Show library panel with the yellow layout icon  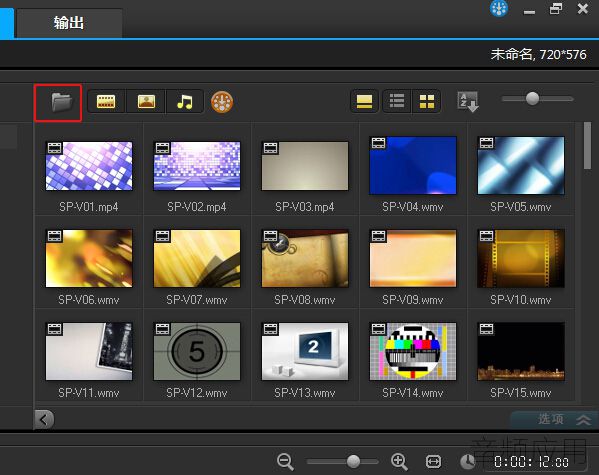click(x=364, y=101)
